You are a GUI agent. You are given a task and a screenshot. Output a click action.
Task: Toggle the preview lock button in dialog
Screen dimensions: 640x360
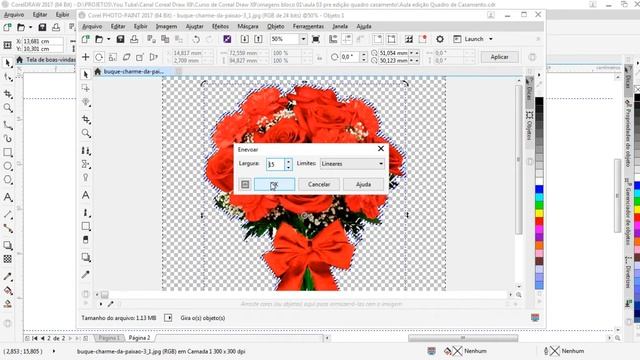tap(245, 184)
